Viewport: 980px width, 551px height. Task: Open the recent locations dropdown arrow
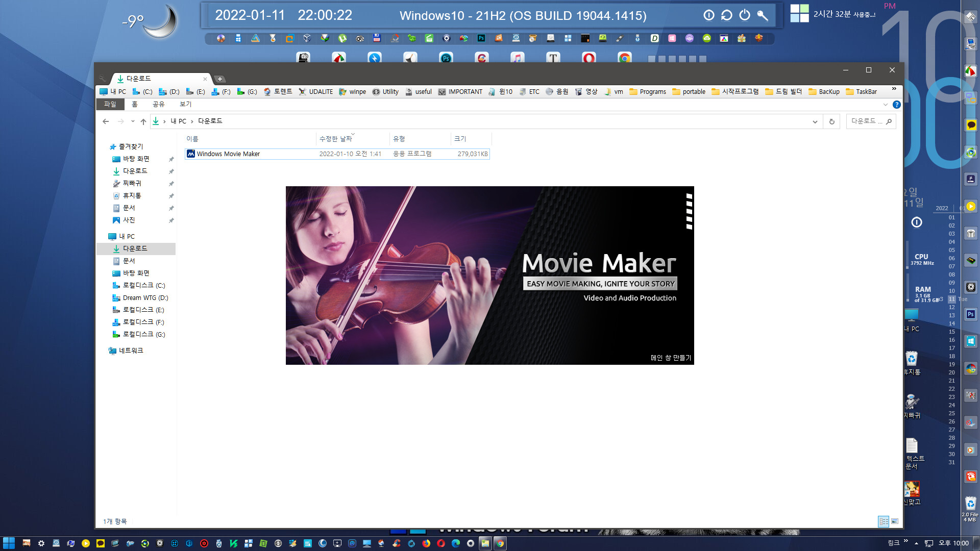click(133, 121)
